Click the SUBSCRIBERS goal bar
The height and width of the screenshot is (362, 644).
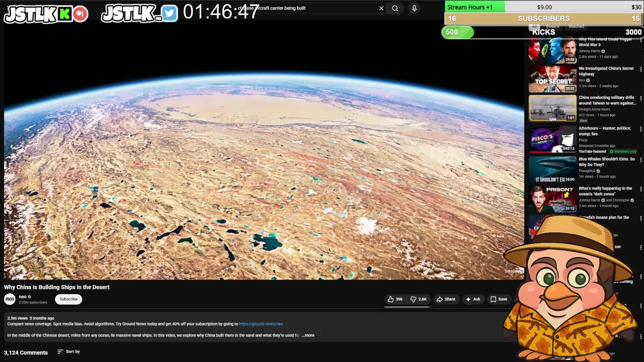coord(544,19)
